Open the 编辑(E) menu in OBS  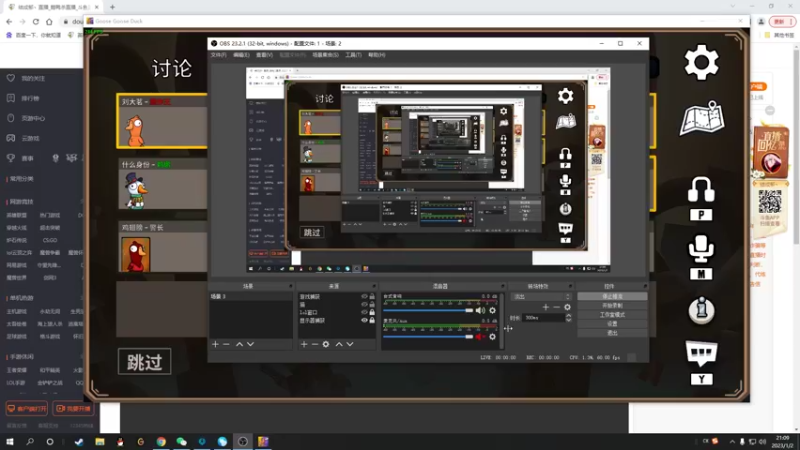241,55
